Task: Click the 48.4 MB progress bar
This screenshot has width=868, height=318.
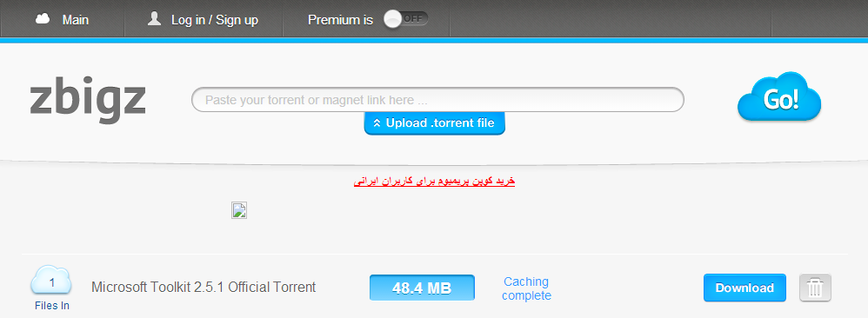Action: 423,288
